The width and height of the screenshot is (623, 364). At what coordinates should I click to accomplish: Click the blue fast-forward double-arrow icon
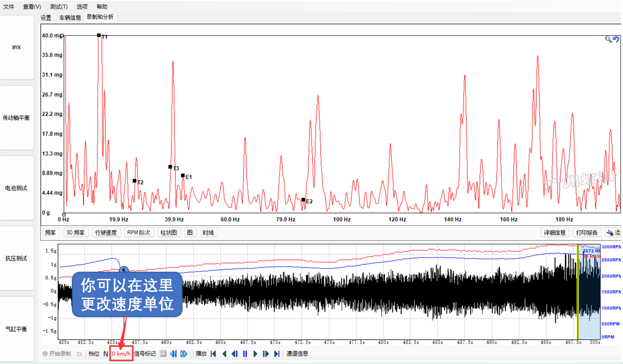[x=184, y=354]
